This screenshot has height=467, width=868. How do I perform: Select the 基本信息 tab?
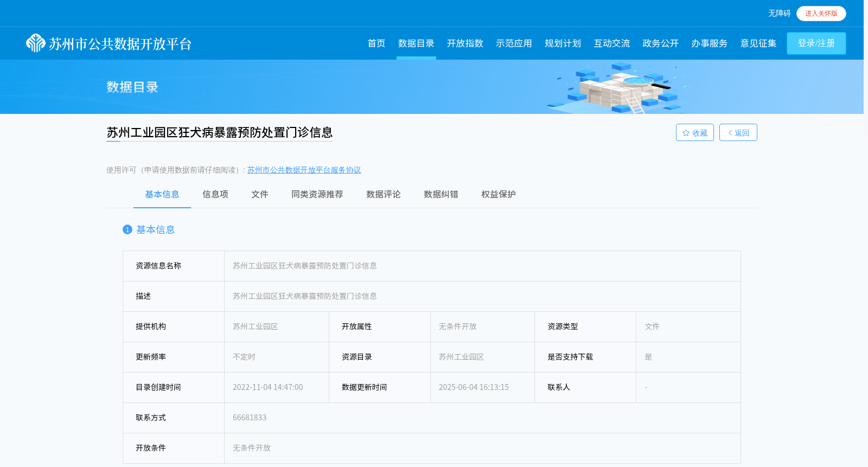tap(162, 194)
